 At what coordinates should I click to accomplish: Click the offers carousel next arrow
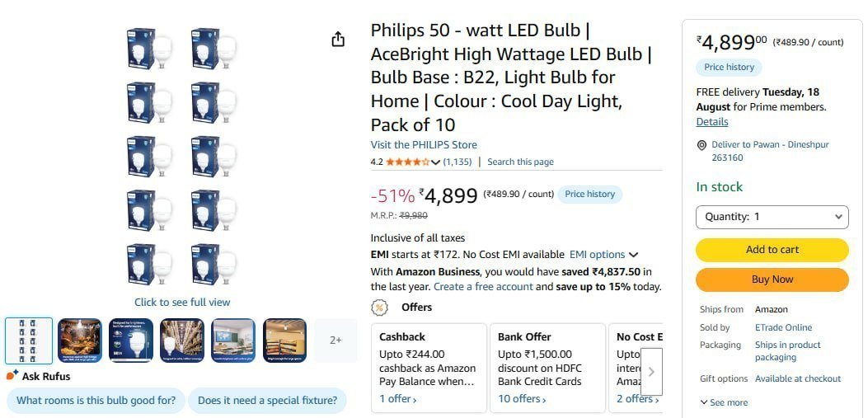click(x=651, y=372)
